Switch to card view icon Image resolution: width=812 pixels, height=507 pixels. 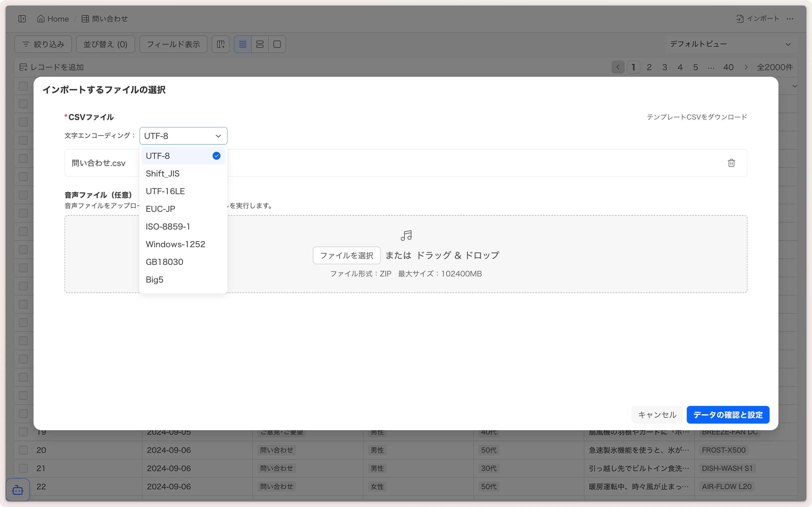pyautogui.click(x=277, y=44)
